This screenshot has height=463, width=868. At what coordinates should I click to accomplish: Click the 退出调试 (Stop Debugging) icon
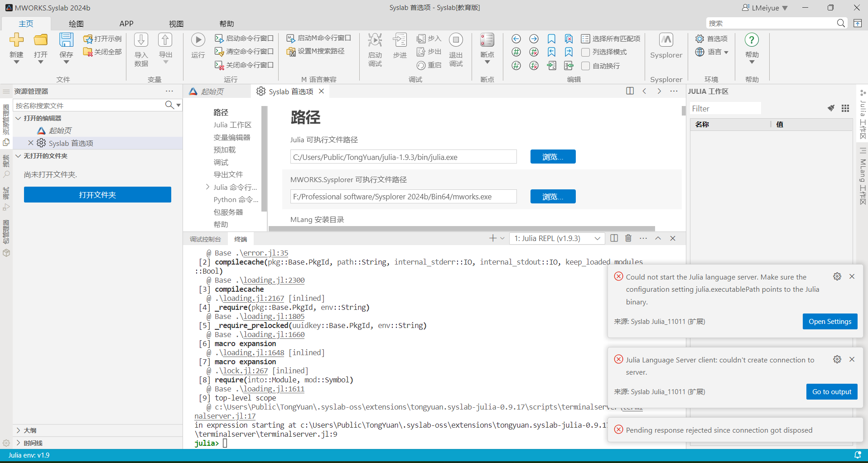coord(456,40)
